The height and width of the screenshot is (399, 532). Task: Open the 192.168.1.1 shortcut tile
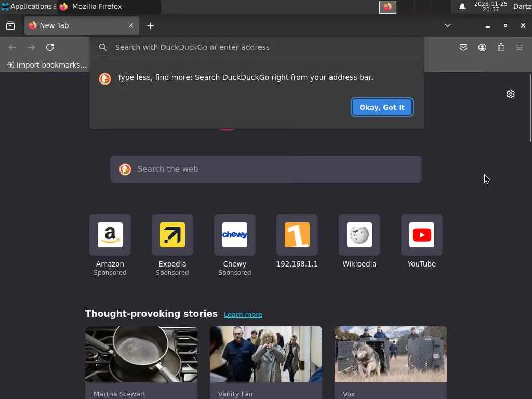[297, 235]
